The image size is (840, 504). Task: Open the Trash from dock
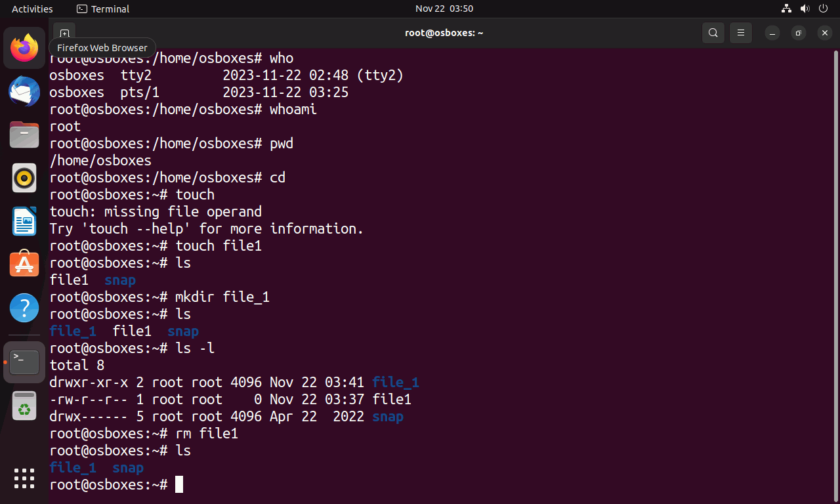[x=24, y=406]
